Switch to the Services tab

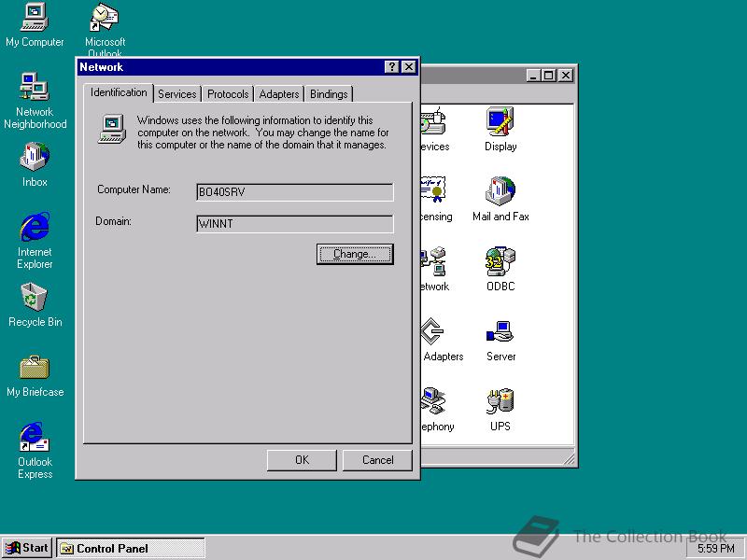pos(176,94)
